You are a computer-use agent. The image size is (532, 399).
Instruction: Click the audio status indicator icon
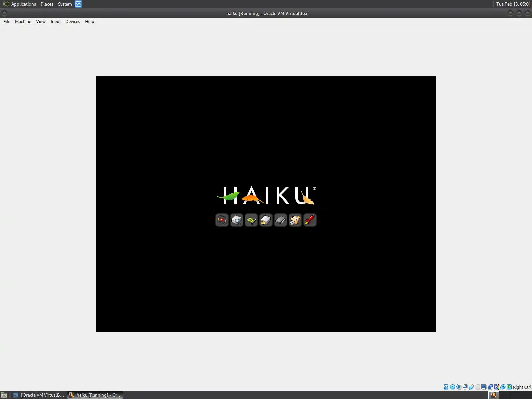(459, 387)
